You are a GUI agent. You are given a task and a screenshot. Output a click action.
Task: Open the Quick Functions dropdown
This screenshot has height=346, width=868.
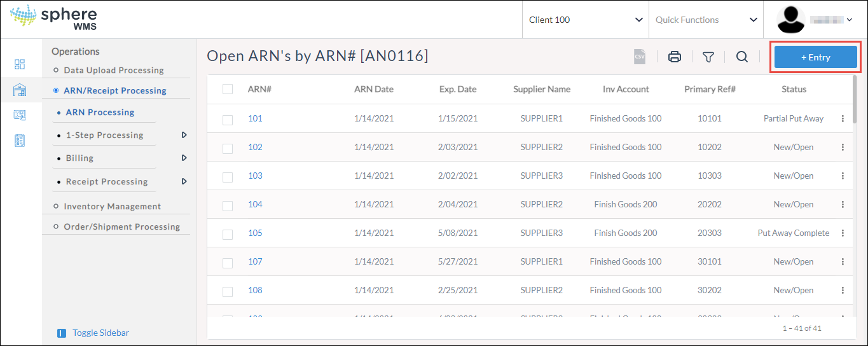(x=706, y=20)
